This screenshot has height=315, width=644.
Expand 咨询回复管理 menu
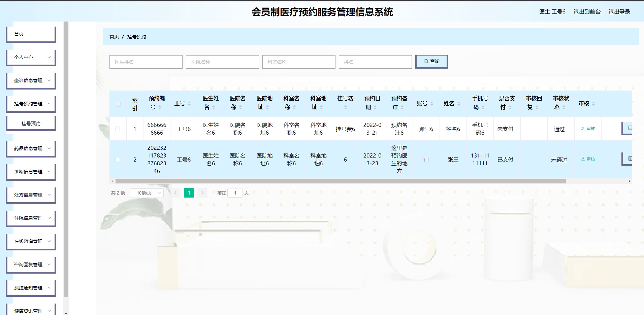point(31,265)
